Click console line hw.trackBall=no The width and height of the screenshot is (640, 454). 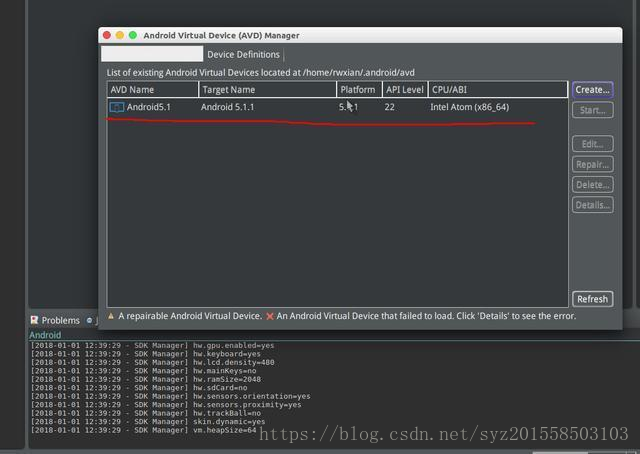[146, 413]
